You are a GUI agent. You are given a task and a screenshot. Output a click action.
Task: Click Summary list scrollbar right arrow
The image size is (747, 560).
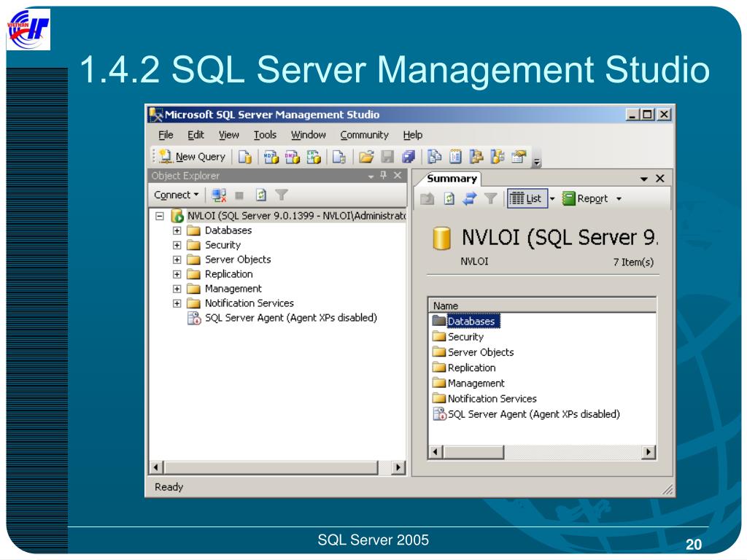coord(649,452)
